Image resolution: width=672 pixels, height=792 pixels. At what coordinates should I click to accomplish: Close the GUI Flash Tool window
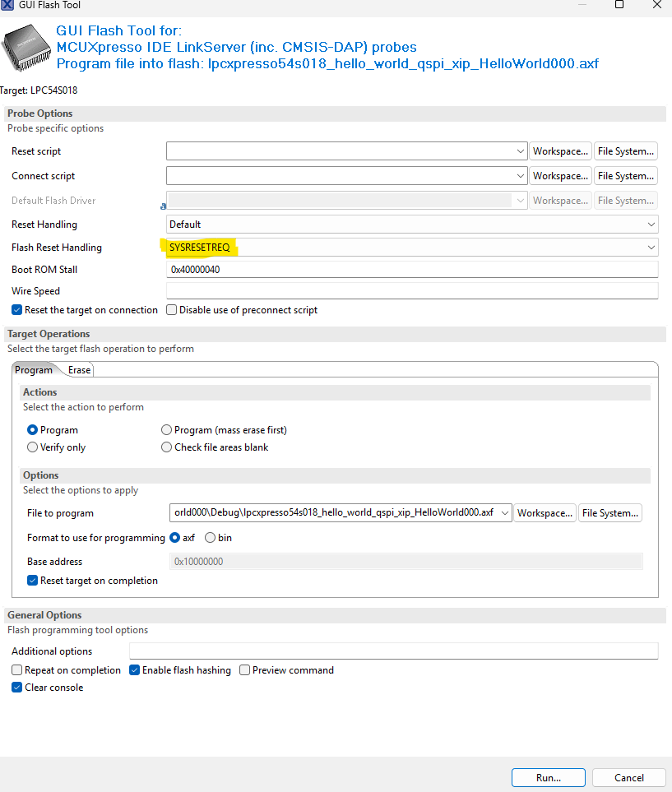[x=657, y=5]
